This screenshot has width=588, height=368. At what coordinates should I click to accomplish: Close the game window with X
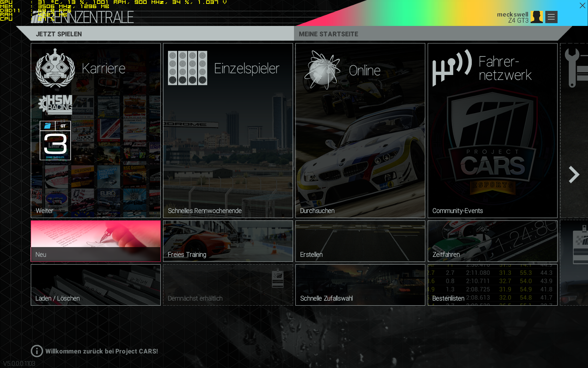582,6
